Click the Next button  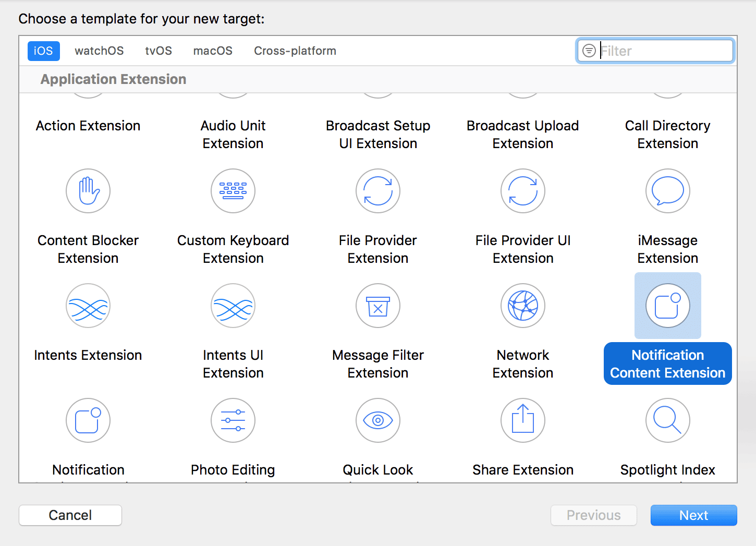tap(693, 515)
